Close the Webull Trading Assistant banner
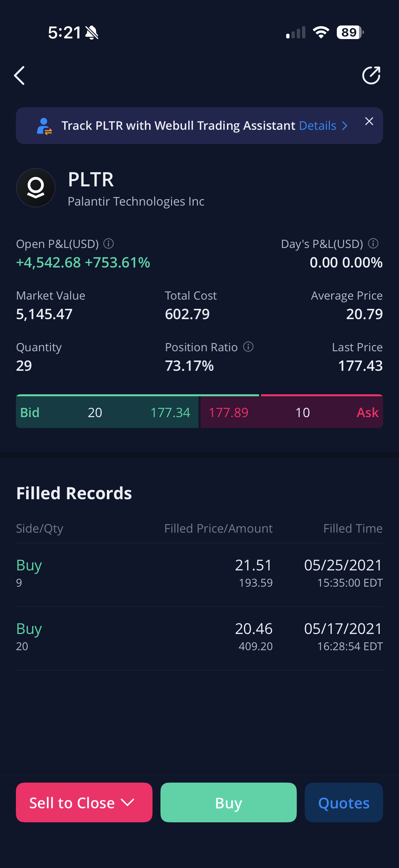The width and height of the screenshot is (399, 868). pos(369,121)
